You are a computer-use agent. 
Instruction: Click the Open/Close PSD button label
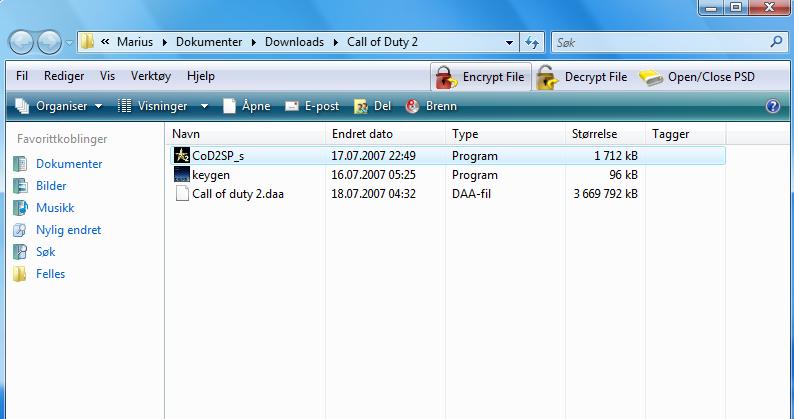tap(711, 77)
